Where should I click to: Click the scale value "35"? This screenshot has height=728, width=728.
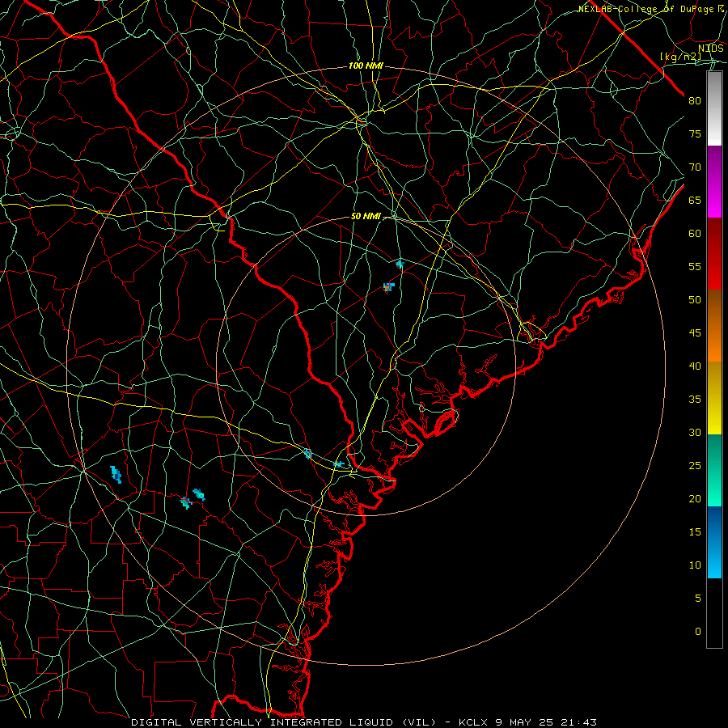click(695, 400)
